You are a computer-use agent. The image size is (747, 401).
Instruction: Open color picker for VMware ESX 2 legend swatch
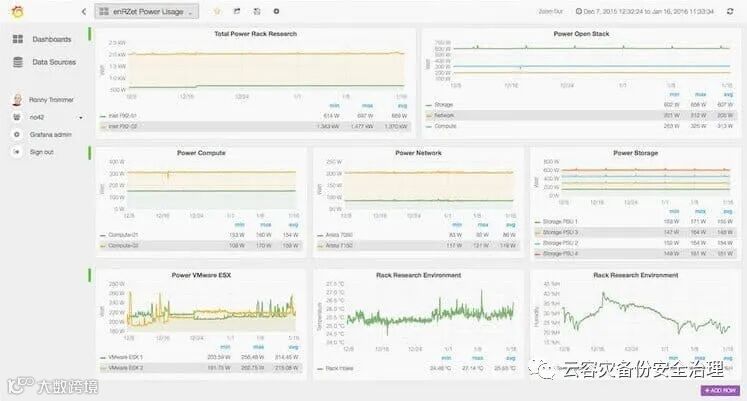pos(103,368)
